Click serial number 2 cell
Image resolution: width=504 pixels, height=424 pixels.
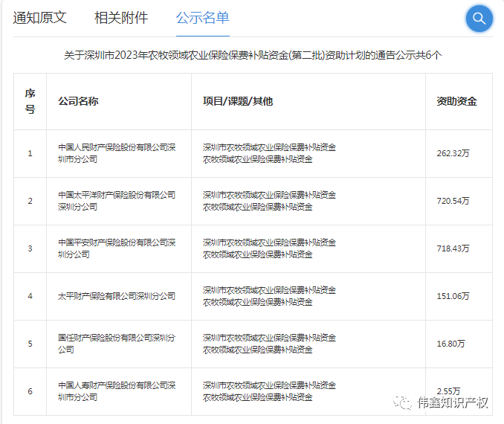pos(30,201)
